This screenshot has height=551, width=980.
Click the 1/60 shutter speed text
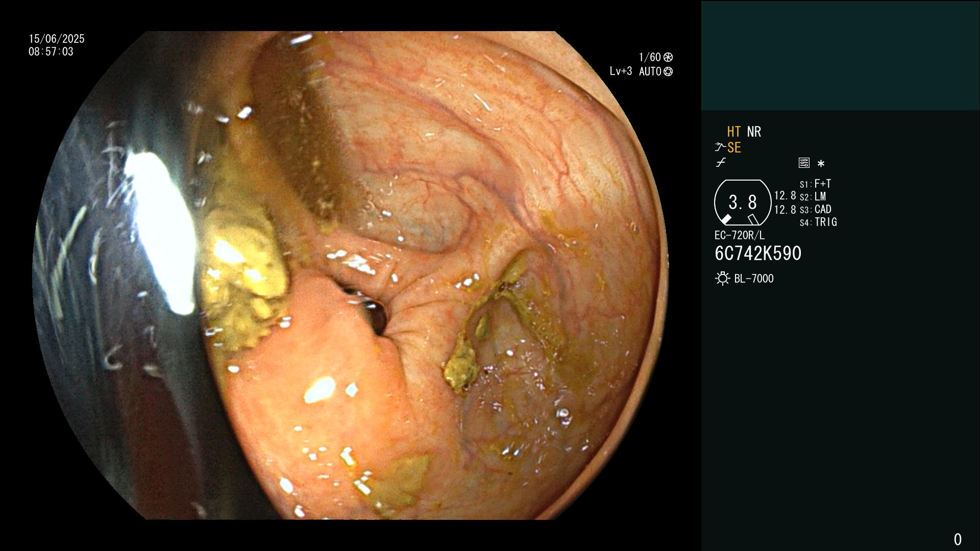click(650, 57)
